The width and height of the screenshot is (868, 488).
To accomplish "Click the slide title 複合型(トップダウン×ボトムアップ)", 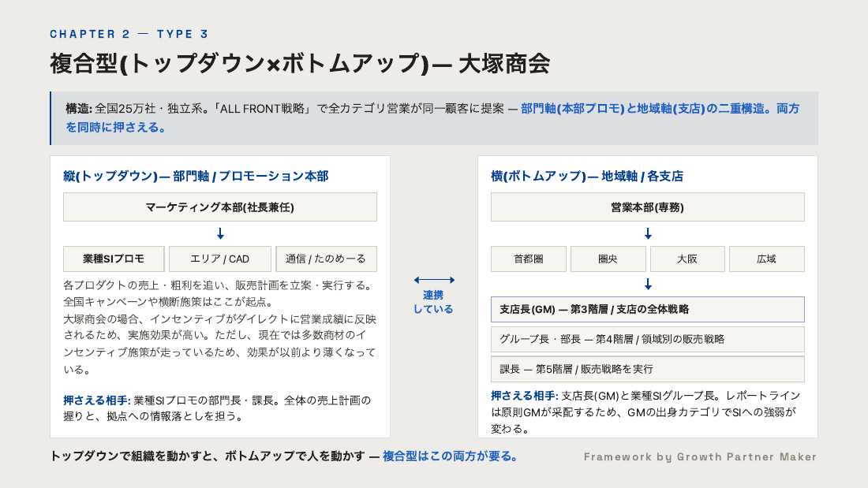I will click(x=300, y=64).
